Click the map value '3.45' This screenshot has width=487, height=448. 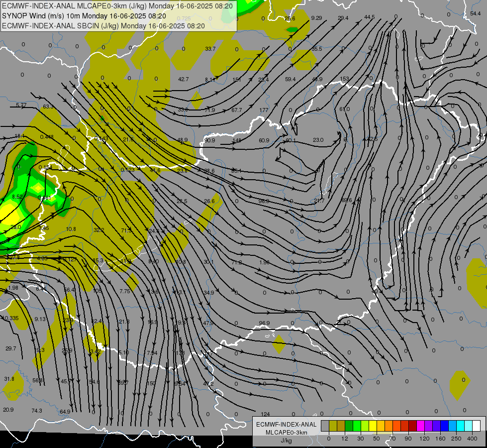click(44, 228)
